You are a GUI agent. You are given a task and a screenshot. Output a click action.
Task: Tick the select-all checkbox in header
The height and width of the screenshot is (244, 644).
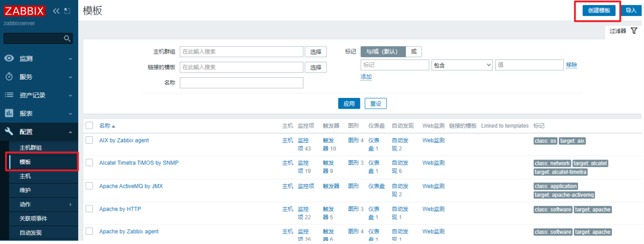[89, 126]
